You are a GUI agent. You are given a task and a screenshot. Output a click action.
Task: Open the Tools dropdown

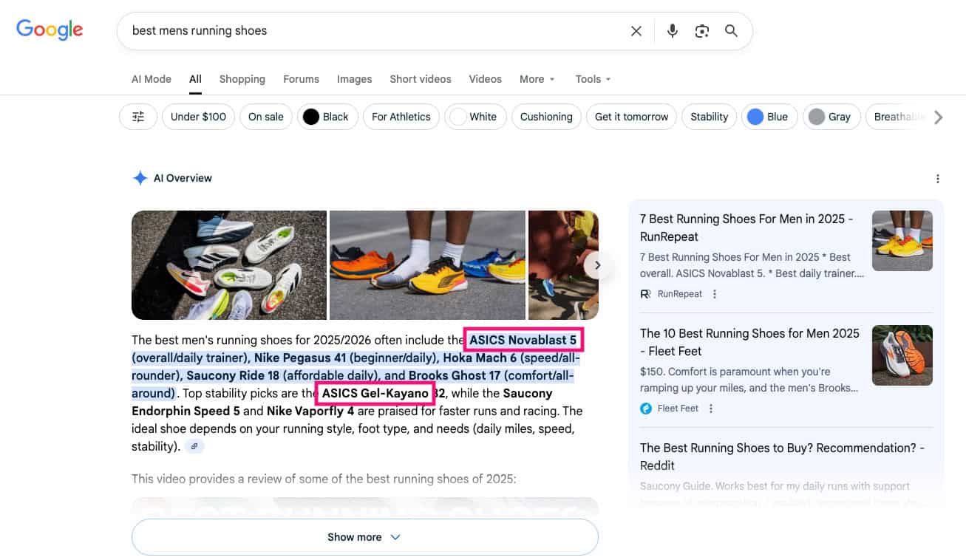[591, 79]
